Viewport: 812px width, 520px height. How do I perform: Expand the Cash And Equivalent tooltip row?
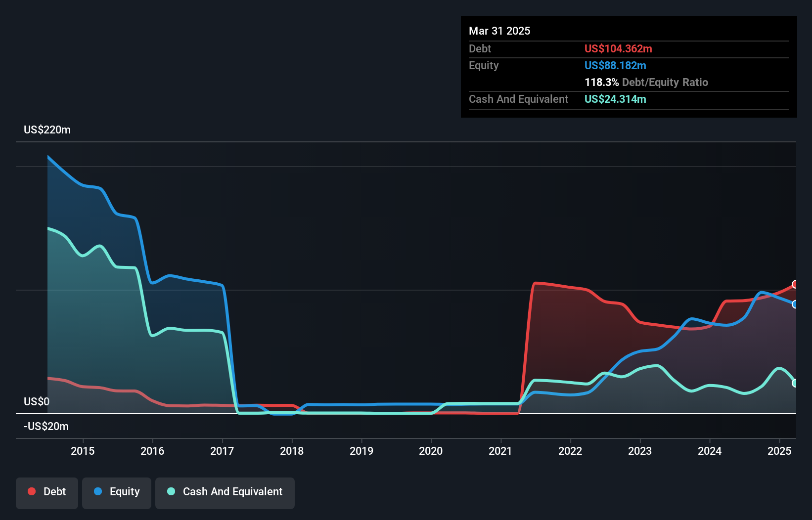coord(518,99)
